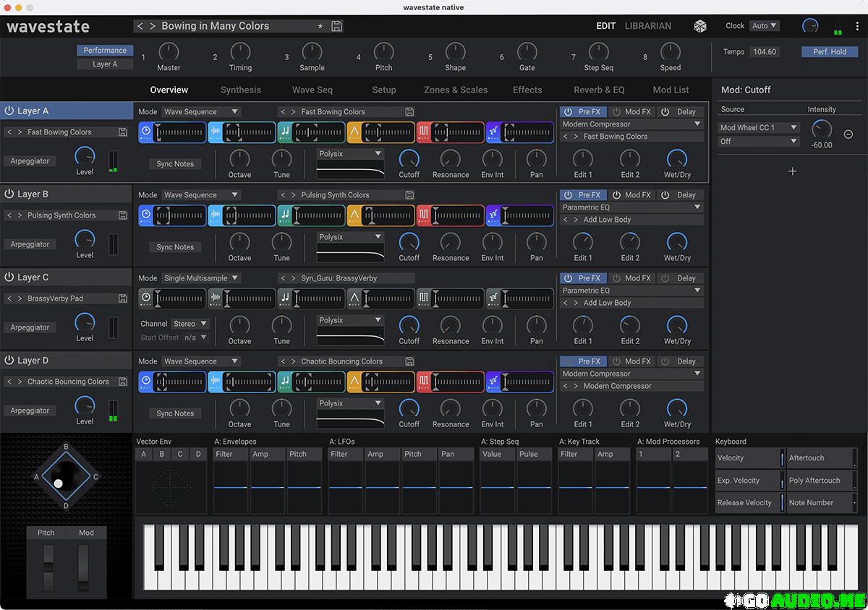Viewport: 868px width, 610px height.
Task: Switch to the LIBRARIAN view
Action: pyautogui.click(x=648, y=26)
